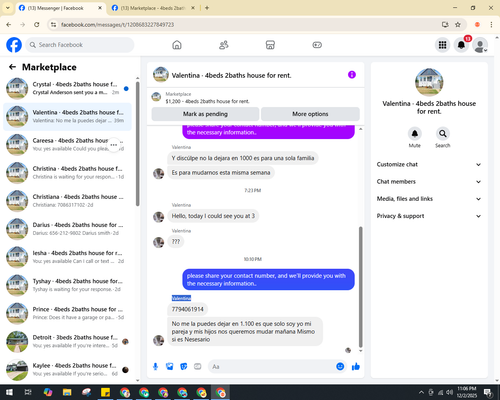Open Iesha chat in list
This screenshot has height=400, width=500.
click(x=68, y=257)
